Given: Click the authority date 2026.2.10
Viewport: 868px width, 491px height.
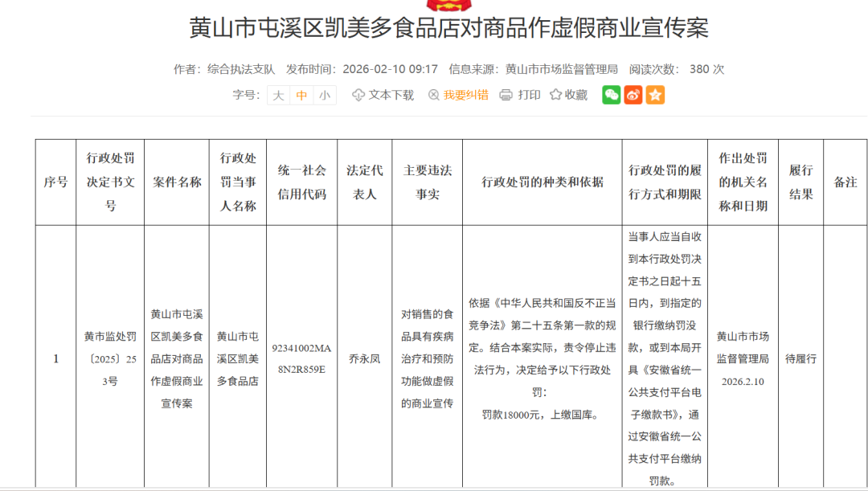Looking at the screenshot, I should click(743, 382).
